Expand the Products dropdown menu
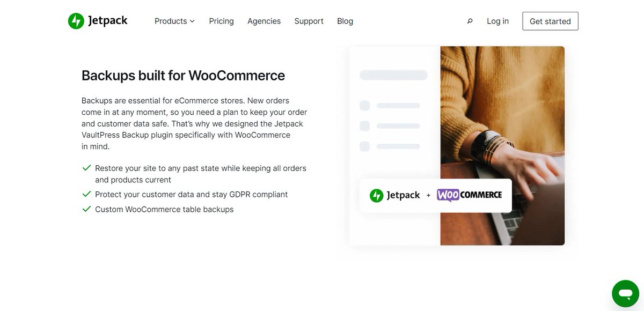This screenshot has width=644, height=311. coord(174,21)
